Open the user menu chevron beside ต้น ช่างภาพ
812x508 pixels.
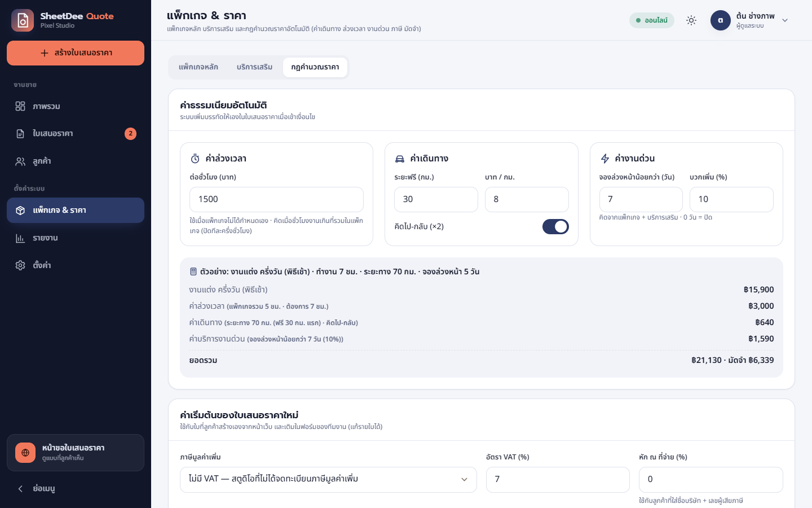point(785,20)
